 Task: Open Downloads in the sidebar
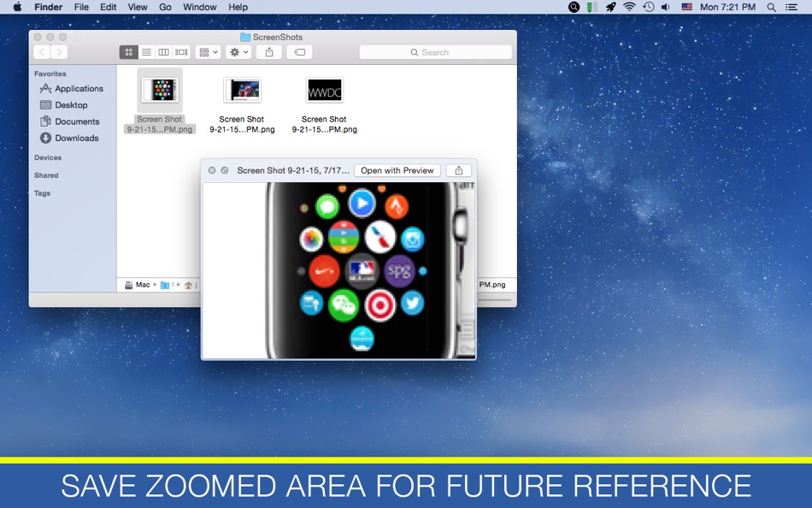tap(69, 139)
